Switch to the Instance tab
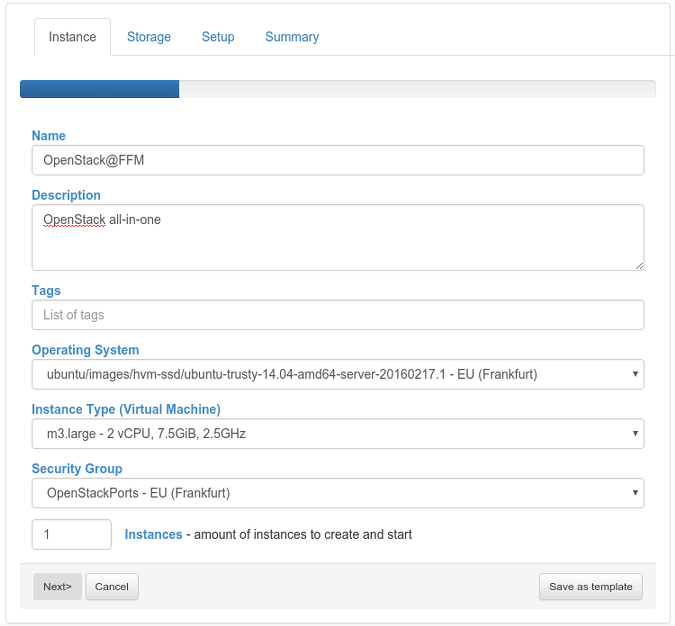The width and height of the screenshot is (675, 626). [72, 37]
